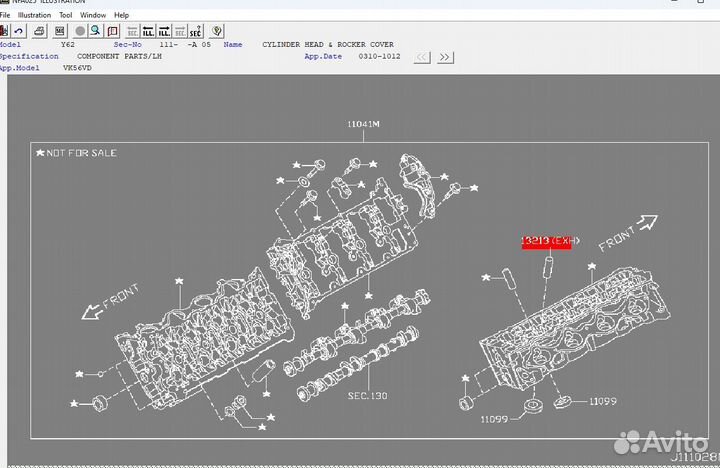
Task: Click the undo/back arrow toolbar icon
Action: (19, 31)
